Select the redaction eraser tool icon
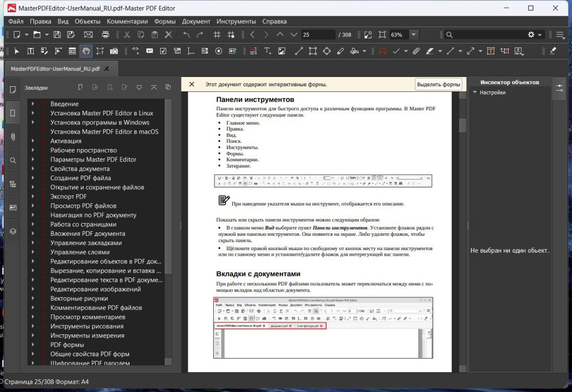Viewport: 572px width, 392px height. coord(553,51)
